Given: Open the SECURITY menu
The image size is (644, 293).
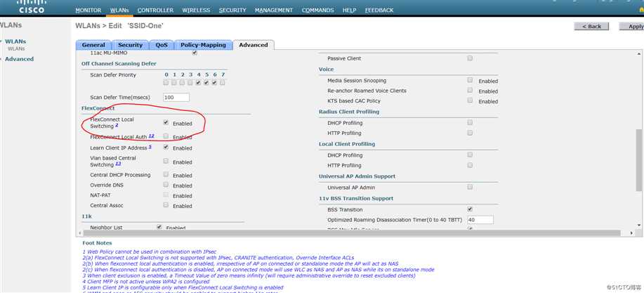Looking at the screenshot, I should (x=232, y=11).
